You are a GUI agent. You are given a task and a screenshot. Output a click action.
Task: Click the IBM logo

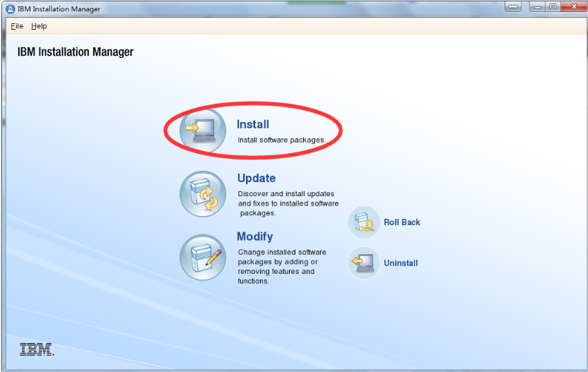[37, 349]
